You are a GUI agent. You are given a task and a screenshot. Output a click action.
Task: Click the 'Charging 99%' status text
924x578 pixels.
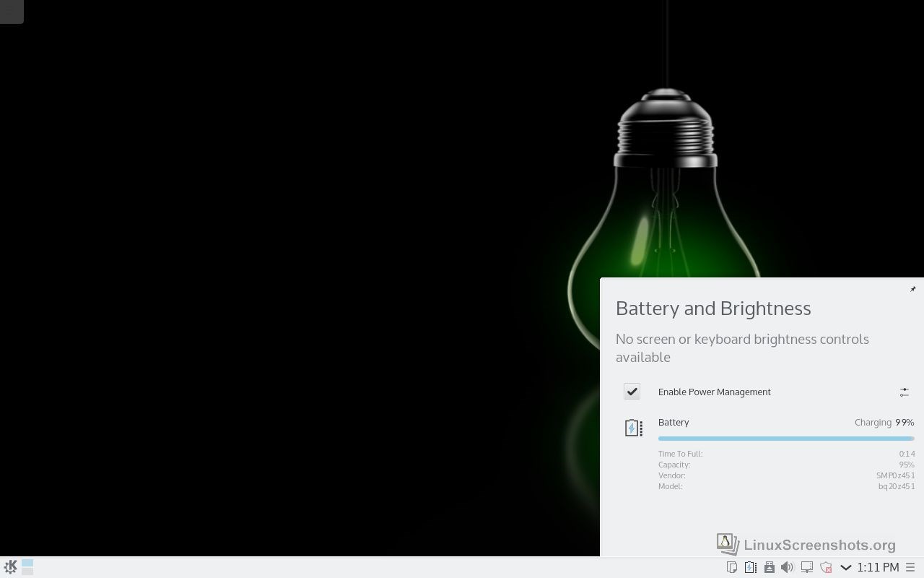click(x=884, y=422)
